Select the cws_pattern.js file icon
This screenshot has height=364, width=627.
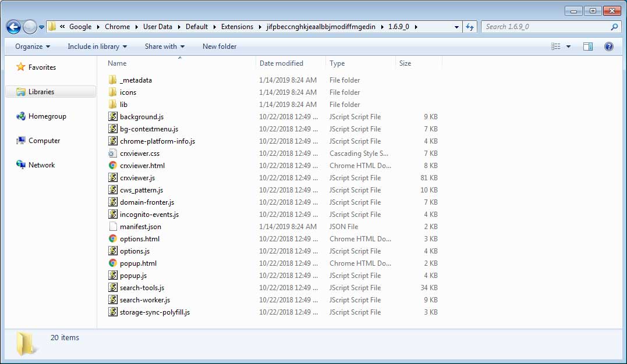pos(113,190)
